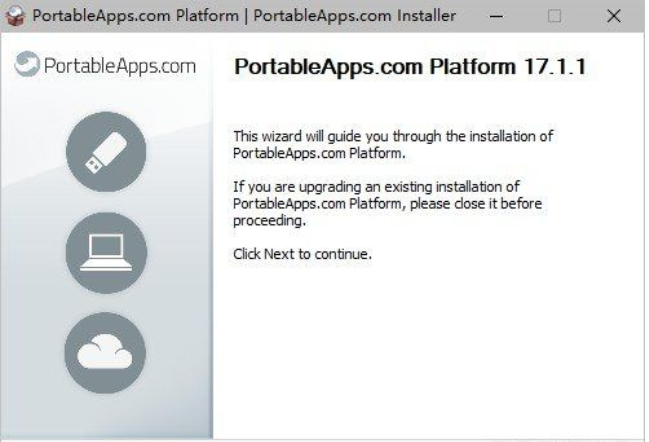Click the 'If you are upgrading' paragraph
Image resolution: width=649 pixels, height=442 pixels.
(387, 204)
